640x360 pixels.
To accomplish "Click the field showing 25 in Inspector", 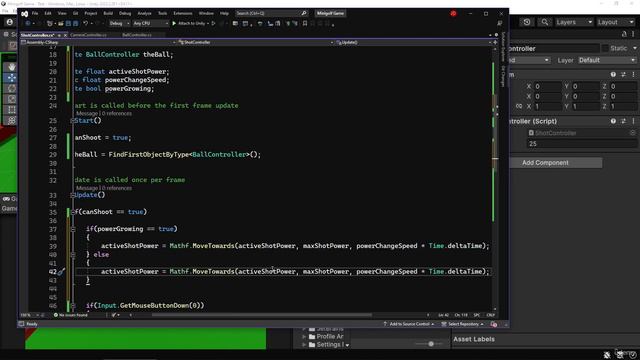I will coord(581,144).
